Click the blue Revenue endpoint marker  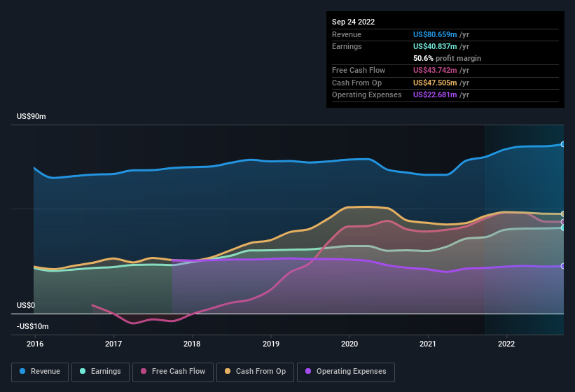point(562,144)
